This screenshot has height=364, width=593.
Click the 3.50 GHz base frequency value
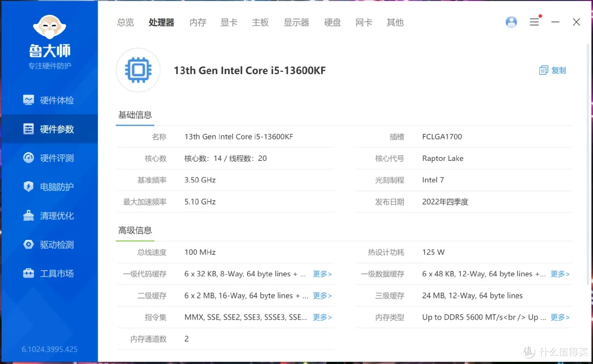click(200, 180)
